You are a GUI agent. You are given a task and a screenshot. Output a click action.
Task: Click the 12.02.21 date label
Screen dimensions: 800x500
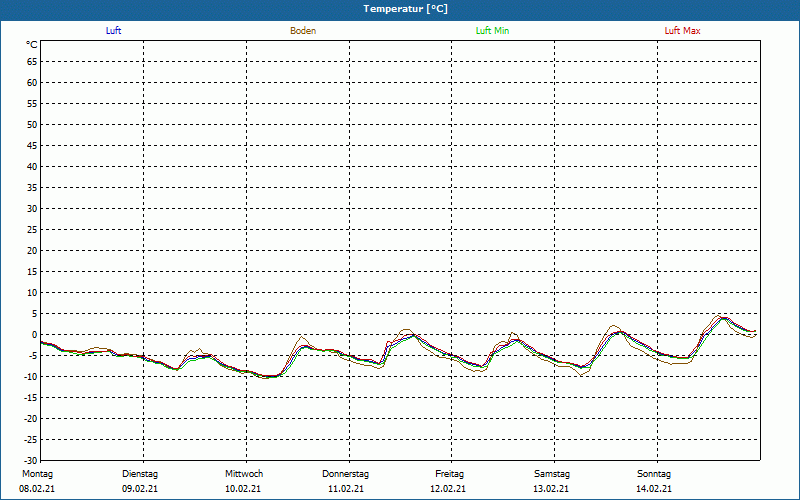pos(448,489)
